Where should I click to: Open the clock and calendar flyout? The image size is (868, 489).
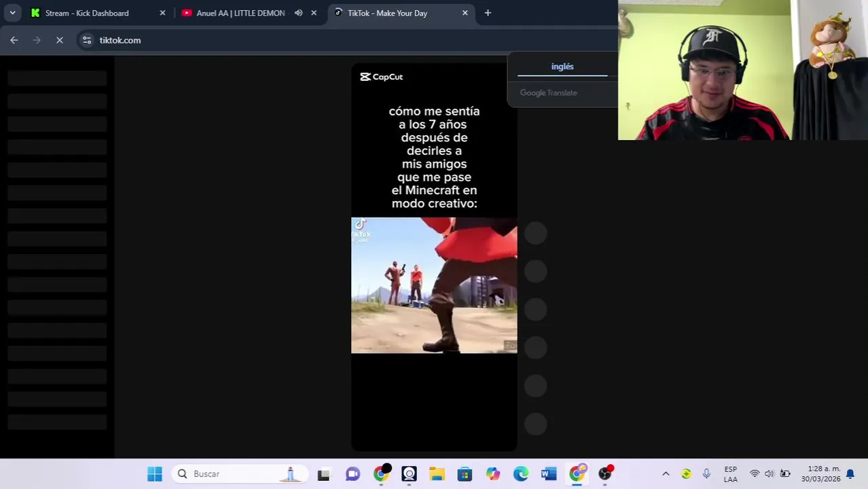(821, 474)
